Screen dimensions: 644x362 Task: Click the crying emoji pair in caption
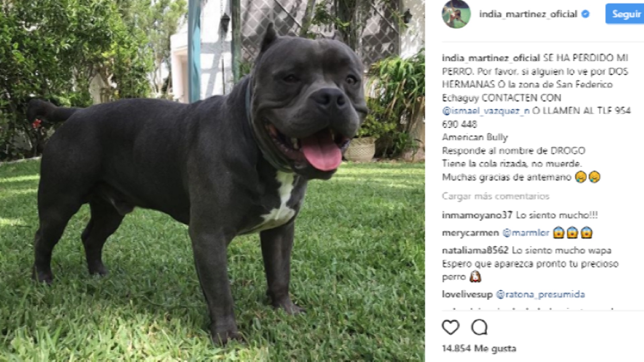coord(587,177)
